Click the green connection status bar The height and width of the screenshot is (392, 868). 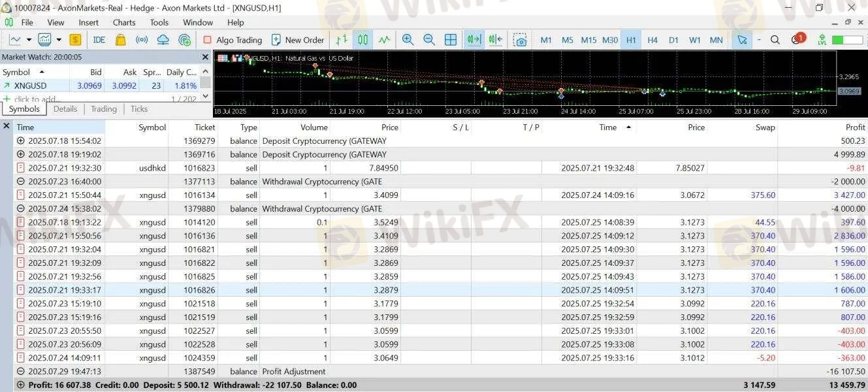[847, 40]
